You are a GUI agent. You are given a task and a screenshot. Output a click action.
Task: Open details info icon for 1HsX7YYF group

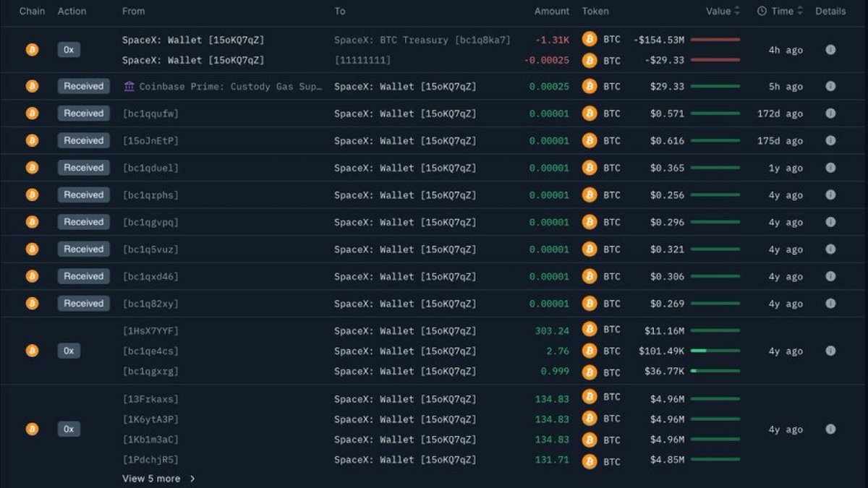(830, 351)
